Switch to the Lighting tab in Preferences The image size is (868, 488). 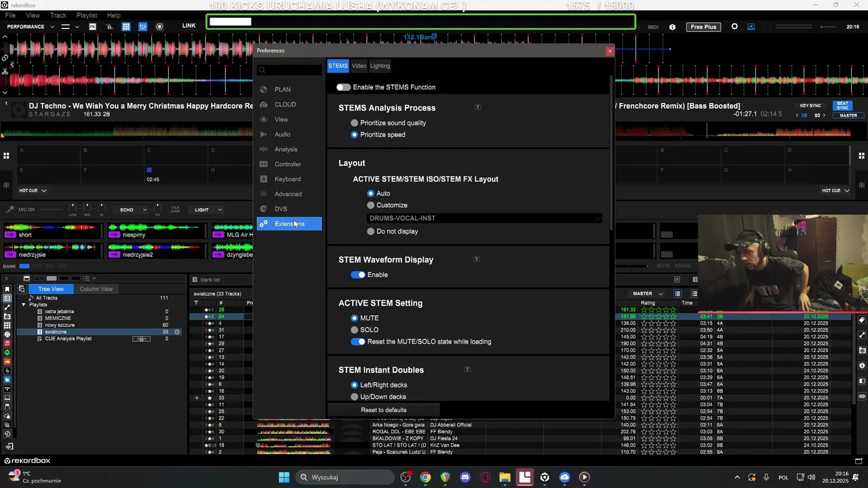(380, 66)
